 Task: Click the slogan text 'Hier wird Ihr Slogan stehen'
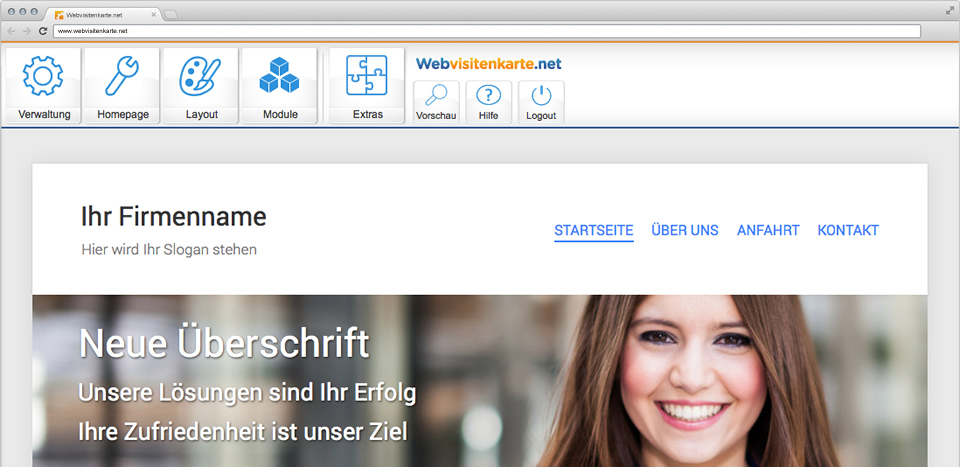click(x=169, y=250)
